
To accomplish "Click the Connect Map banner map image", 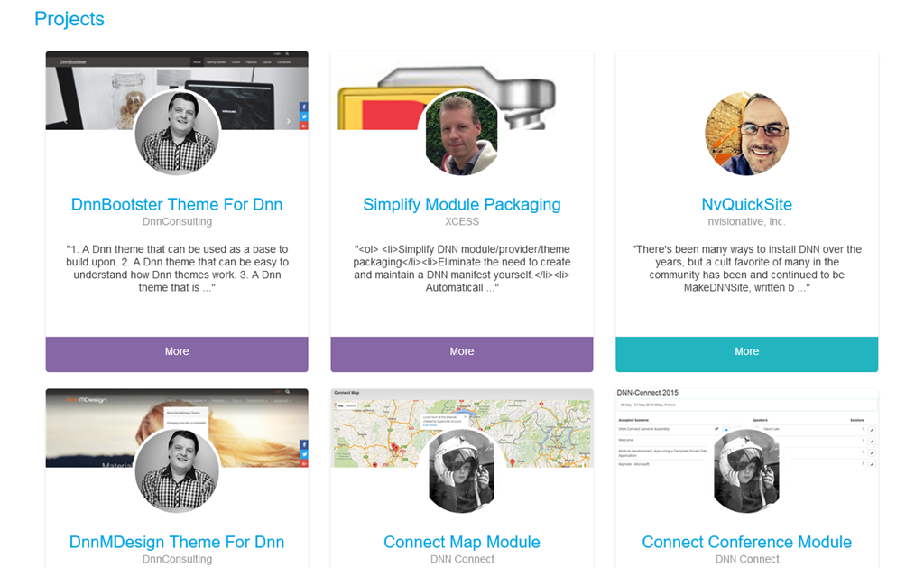I will click(461, 428).
